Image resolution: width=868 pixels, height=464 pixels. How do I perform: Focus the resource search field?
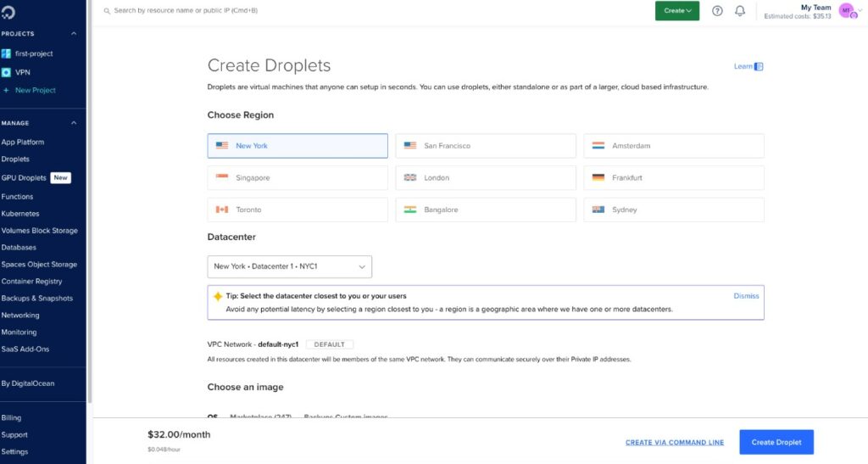(x=186, y=10)
